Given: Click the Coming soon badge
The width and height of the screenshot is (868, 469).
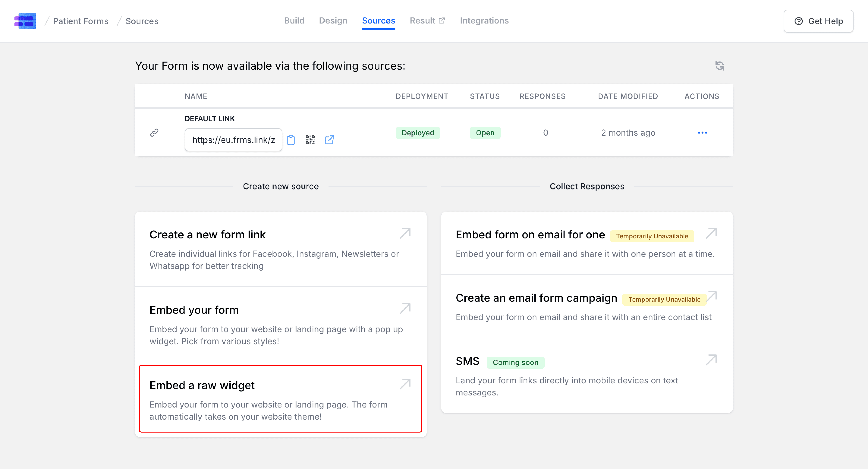Looking at the screenshot, I should click(x=515, y=363).
